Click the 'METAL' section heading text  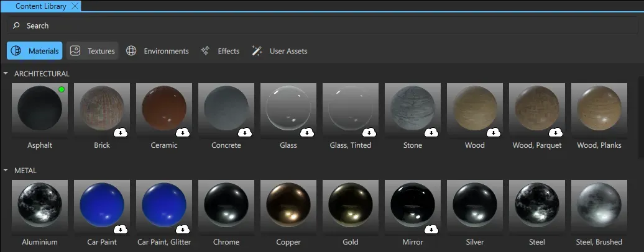[x=25, y=170]
